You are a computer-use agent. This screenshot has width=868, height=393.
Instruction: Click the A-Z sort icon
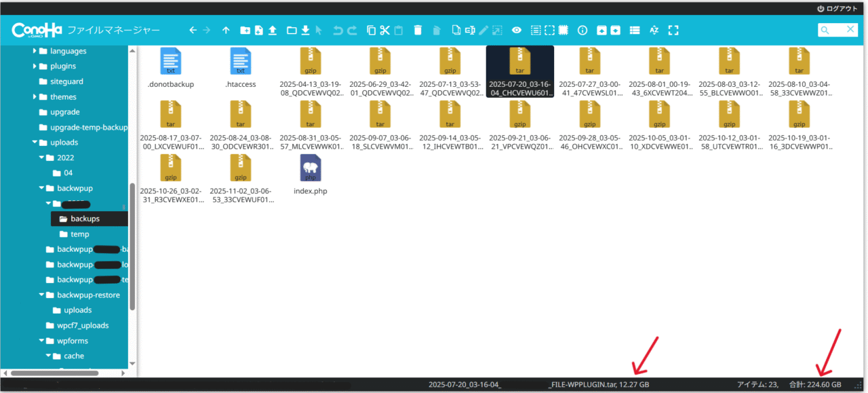pyautogui.click(x=654, y=31)
